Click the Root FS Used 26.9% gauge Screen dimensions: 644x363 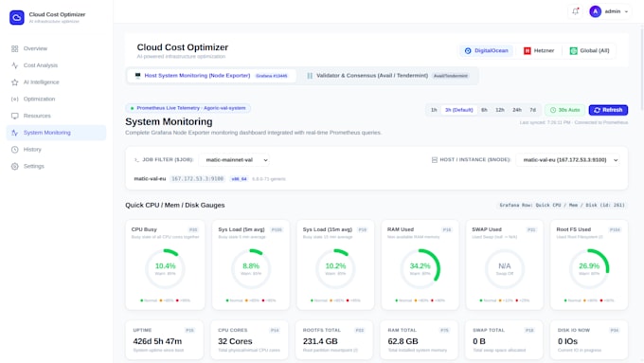[589, 269]
